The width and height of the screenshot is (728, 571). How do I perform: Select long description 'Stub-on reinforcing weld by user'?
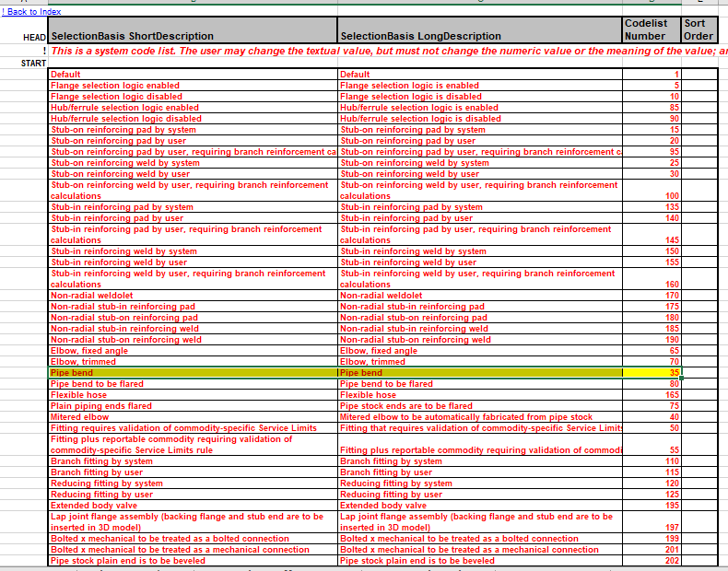tap(479, 174)
